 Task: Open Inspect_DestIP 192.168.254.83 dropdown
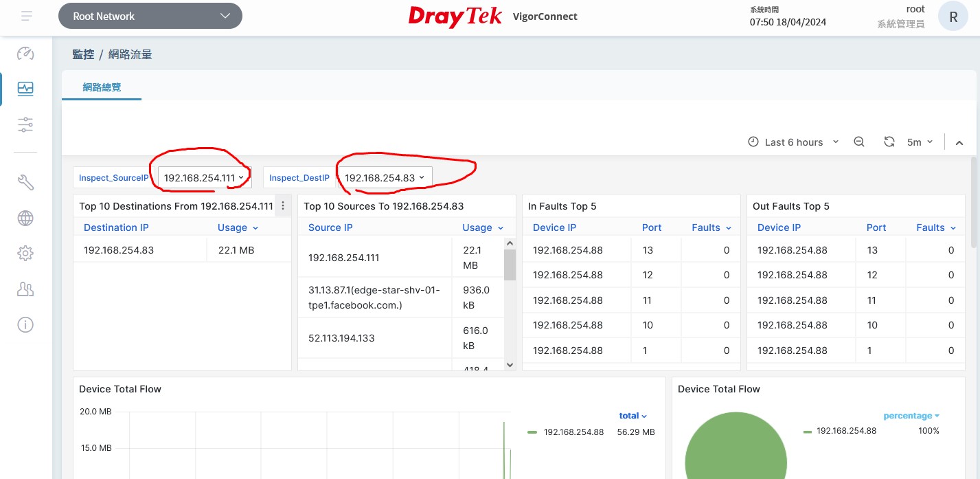pyautogui.click(x=384, y=177)
